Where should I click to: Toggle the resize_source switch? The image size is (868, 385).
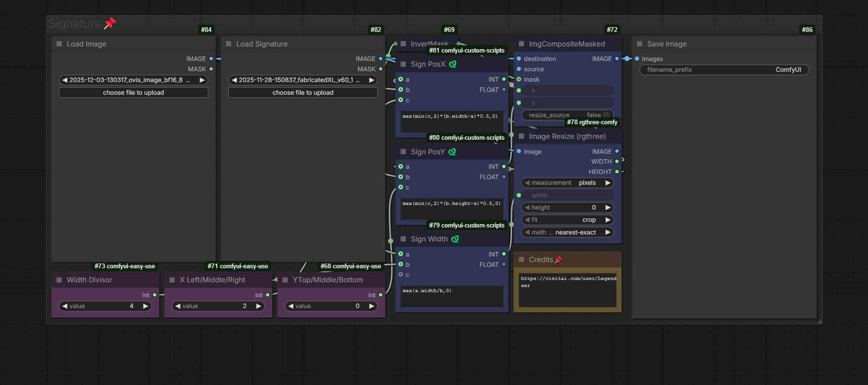pyautogui.click(x=606, y=115)
